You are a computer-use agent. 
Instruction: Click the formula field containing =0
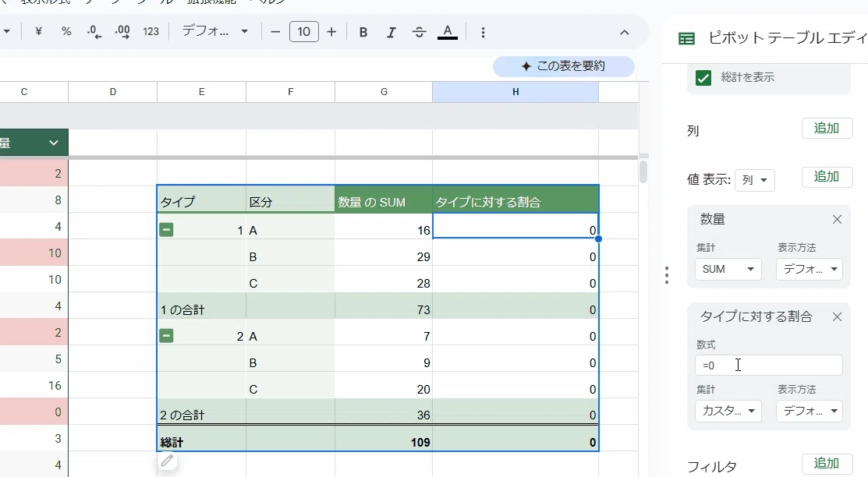pos(769,366)
